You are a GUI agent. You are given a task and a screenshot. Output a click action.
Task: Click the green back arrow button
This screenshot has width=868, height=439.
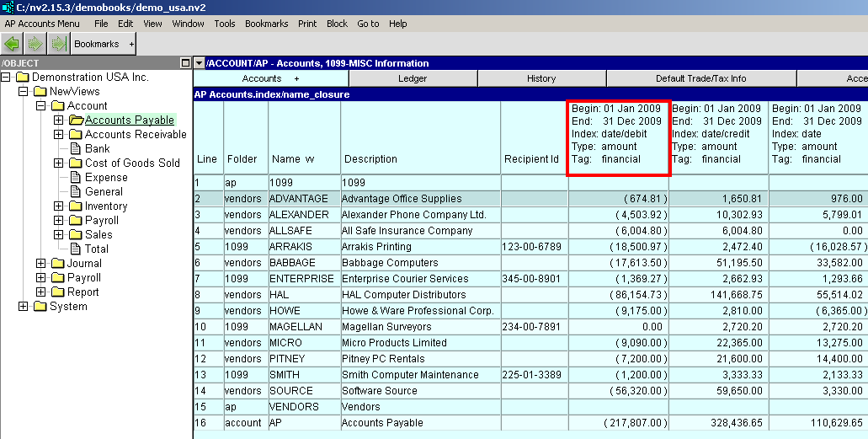click(x=13, y=43)
